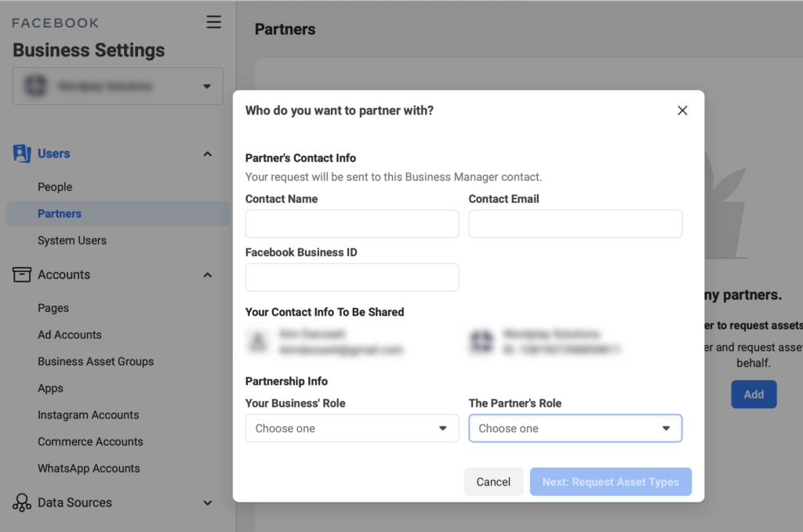Click the Data Sources icon in sidebar
Screen dimensions: 803x532
pyautogui.click(x=21, y=503)
